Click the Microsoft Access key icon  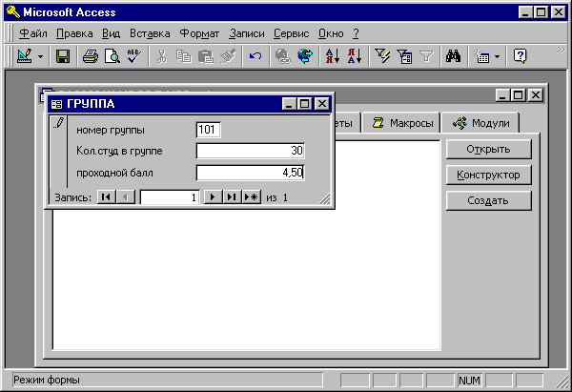point(13,12)
